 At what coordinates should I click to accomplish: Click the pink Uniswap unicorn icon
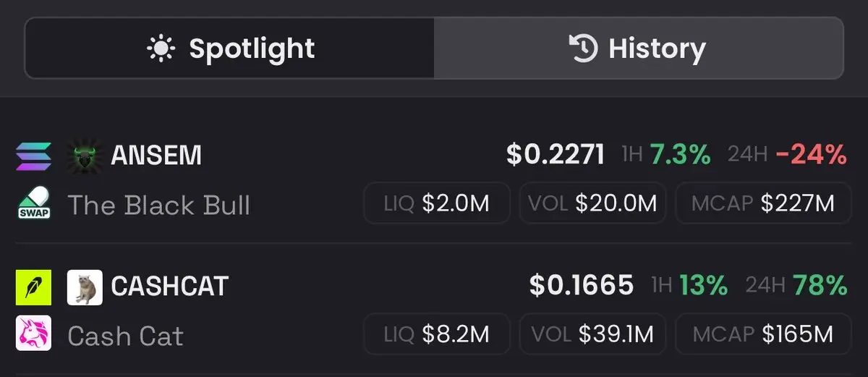click(x=33, y=335)
